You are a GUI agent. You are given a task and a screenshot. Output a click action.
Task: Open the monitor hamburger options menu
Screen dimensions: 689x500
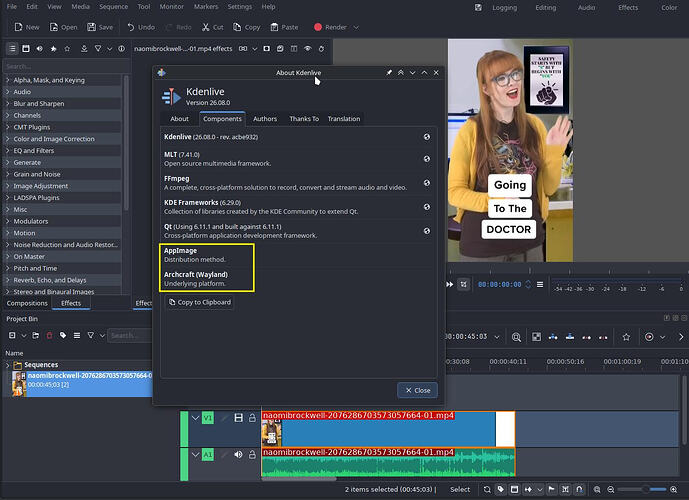[x=540, y=284]
